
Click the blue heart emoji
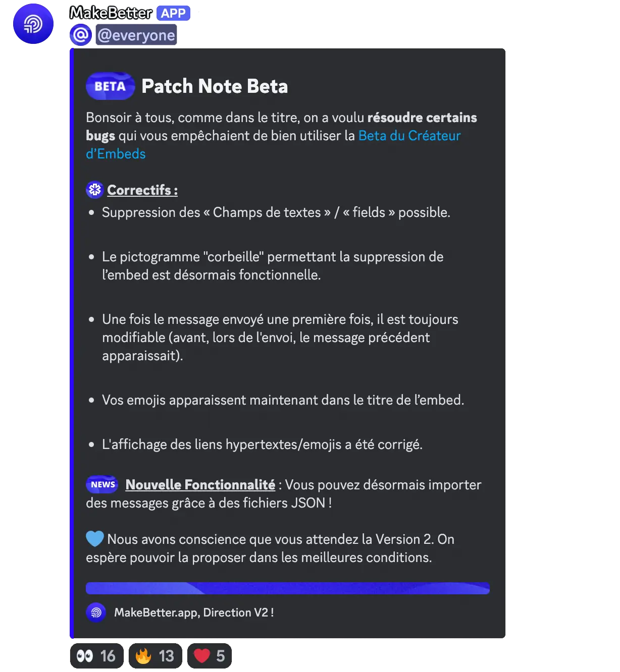[95, 539]
